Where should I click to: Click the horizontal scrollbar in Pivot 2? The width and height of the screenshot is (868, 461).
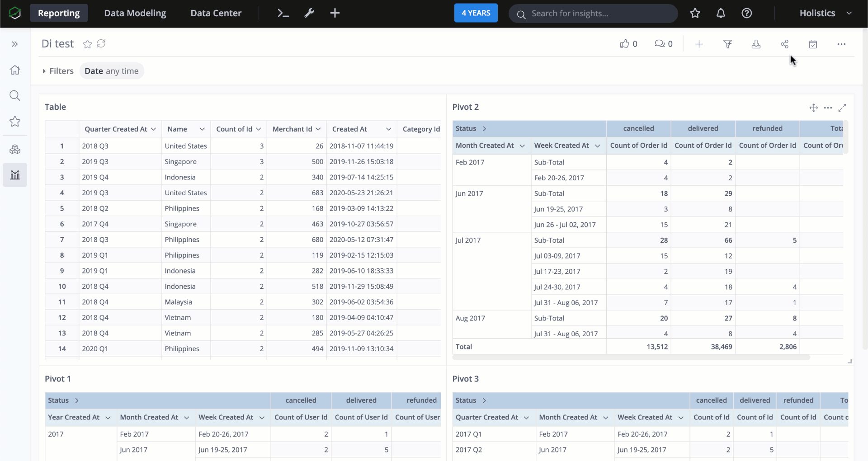coord(631,357)
